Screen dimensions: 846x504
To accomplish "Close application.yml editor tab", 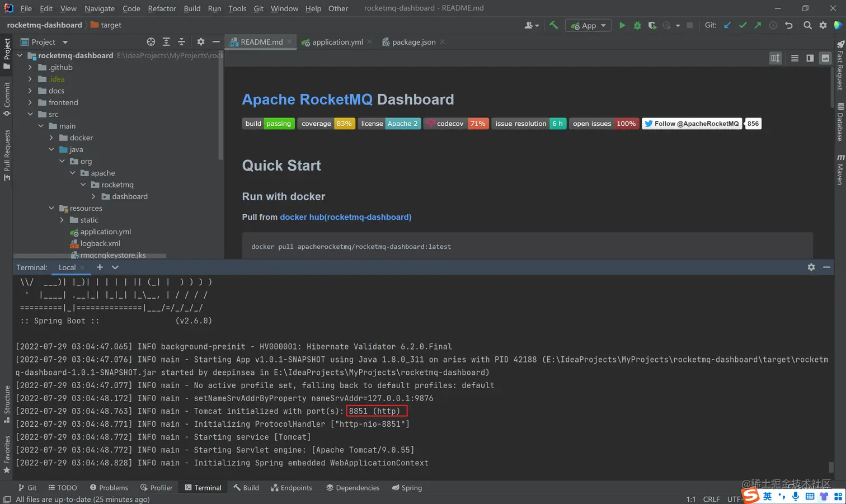I will pyautogui.click(x=370, y=42).
